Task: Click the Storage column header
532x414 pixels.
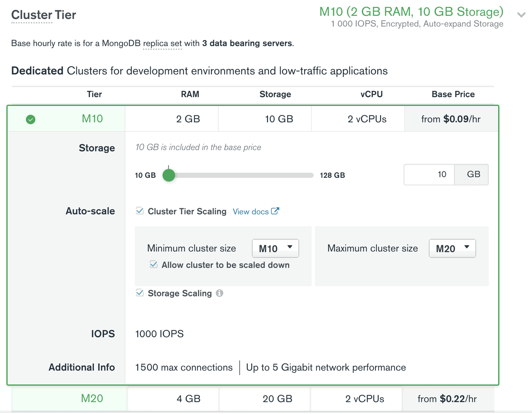Action: [x=275, y=94]
